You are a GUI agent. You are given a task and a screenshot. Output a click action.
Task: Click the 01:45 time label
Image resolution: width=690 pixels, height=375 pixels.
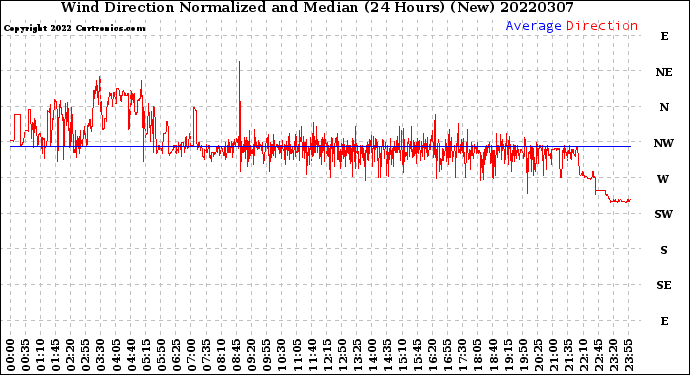click(x=56, y=355)
